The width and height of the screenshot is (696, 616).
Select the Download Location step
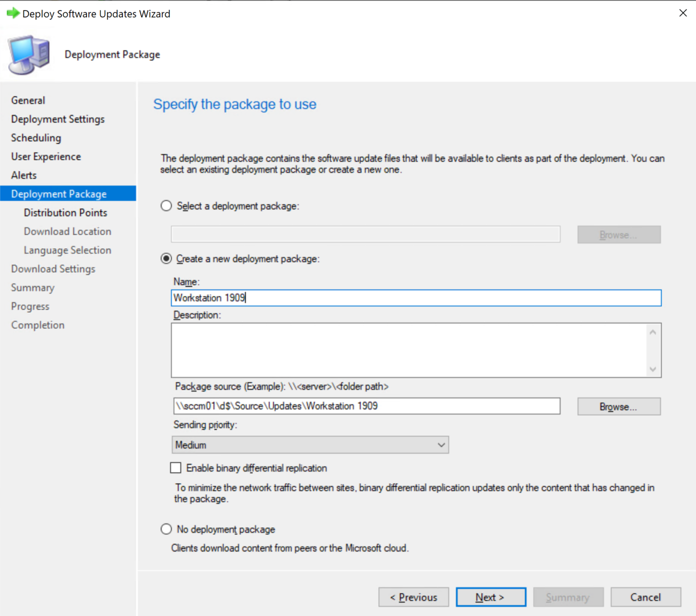click(x=67, y=231)
